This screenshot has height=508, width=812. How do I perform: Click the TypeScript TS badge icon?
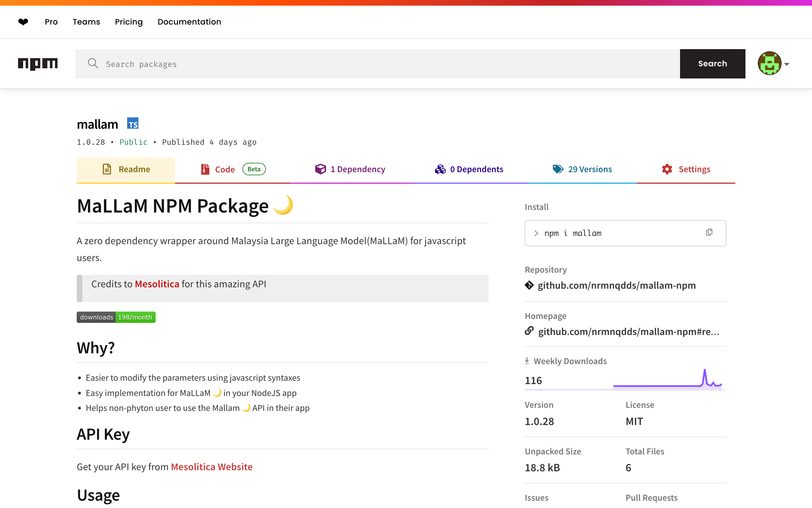coord(133,123)
